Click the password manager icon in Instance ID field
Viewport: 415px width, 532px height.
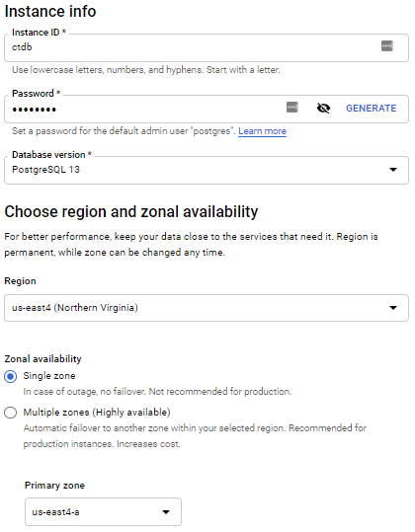click(386, 45)
